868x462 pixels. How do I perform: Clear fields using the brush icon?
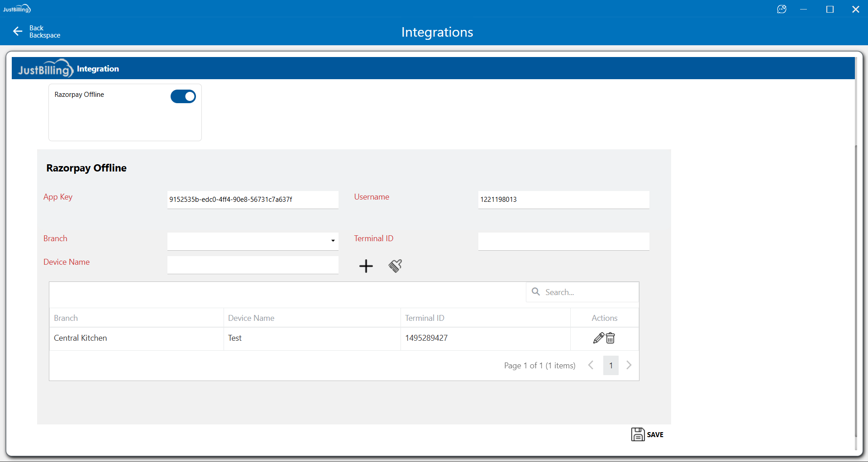coord(395,266)
